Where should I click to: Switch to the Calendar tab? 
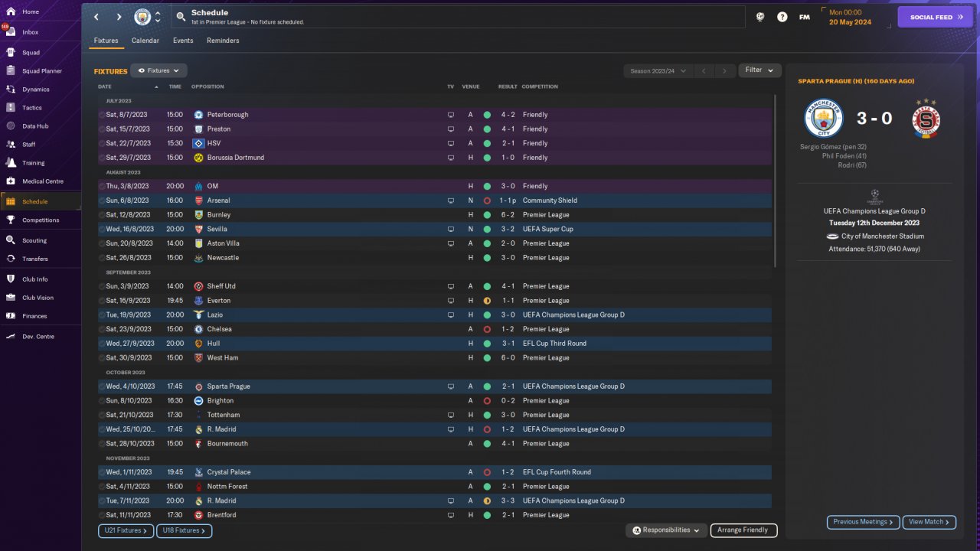pos(145,41)
